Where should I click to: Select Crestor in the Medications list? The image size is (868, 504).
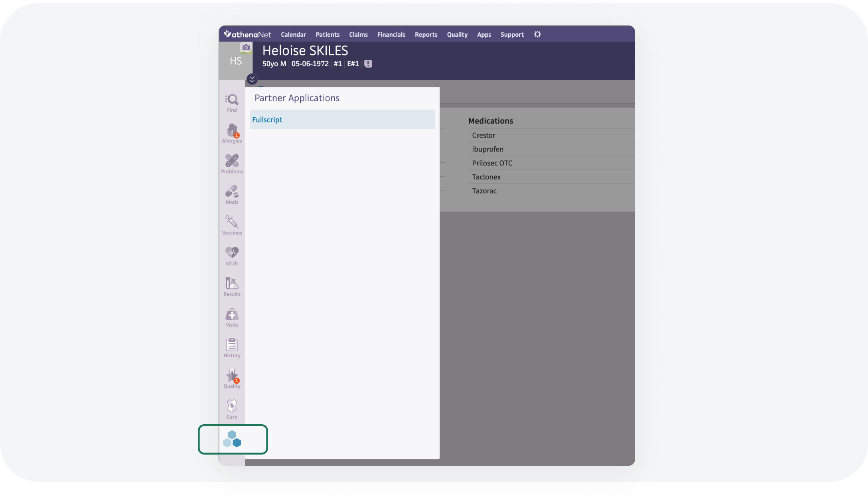(x=484, y=135)
